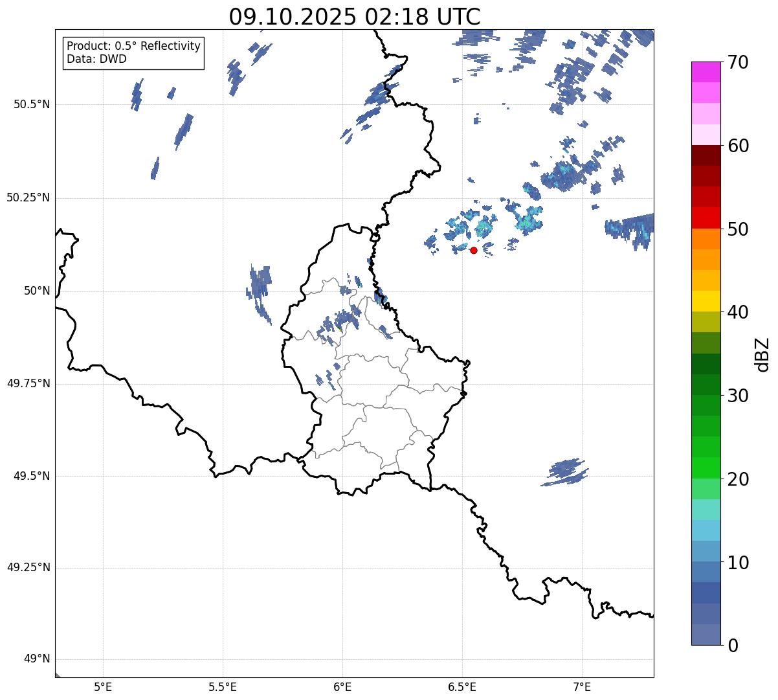Click the longitude label 5.5°E
This screenshot has width=778, height=700.
[x=223, y=686]
